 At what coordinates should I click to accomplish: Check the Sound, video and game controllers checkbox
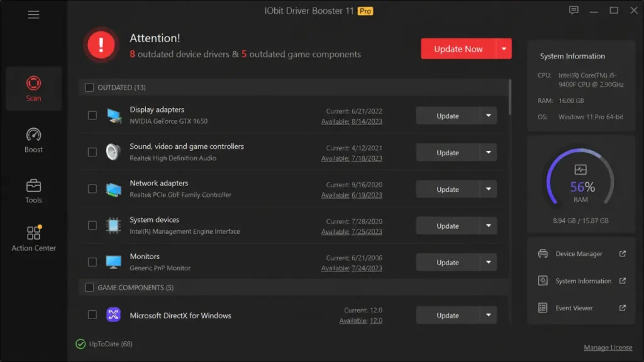tap(92, 152)
